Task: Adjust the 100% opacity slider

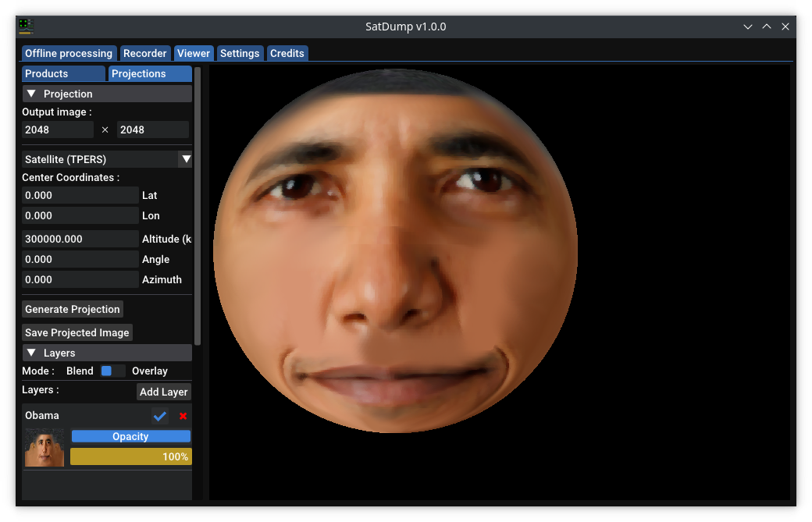Action: (x=131, y=456)
